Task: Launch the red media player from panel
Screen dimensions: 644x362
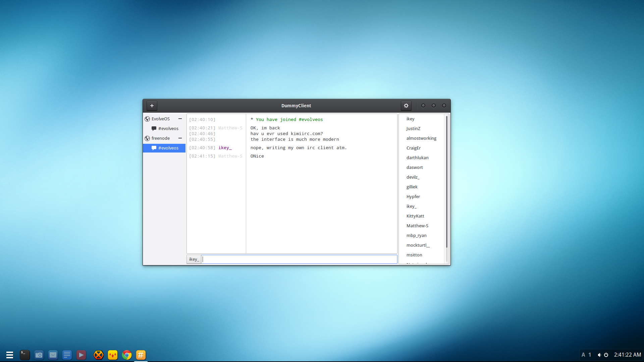Action: pos(81,355)
